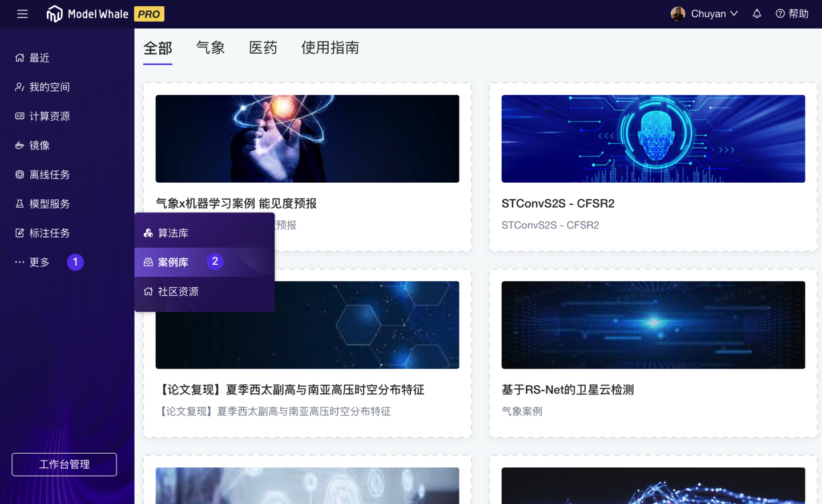Open bold 【论文复现】夏季西太副高 title
Viewport: 822px width, 504px height.
pyautogui.click(x=290, y=389)
